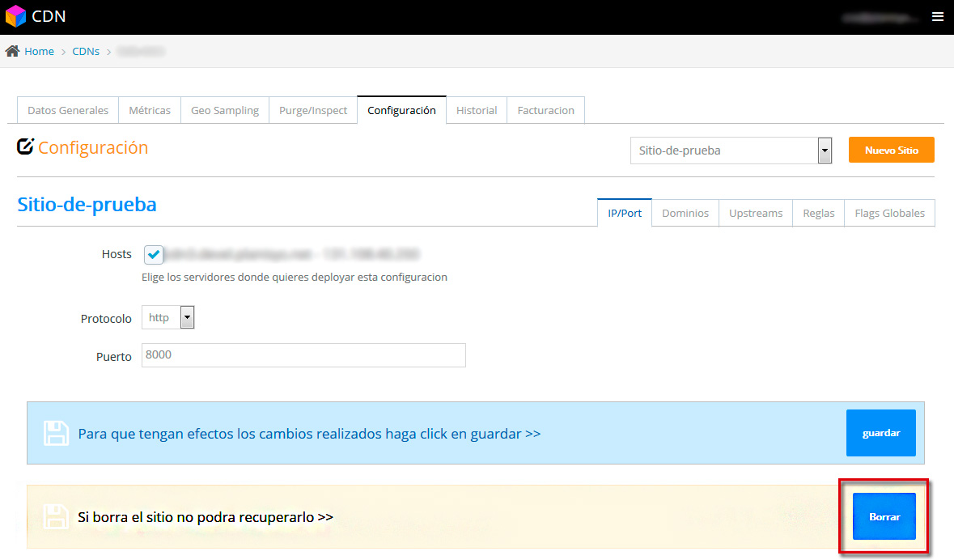
Task: Go to the Historial tab
Action: (477, 110)
